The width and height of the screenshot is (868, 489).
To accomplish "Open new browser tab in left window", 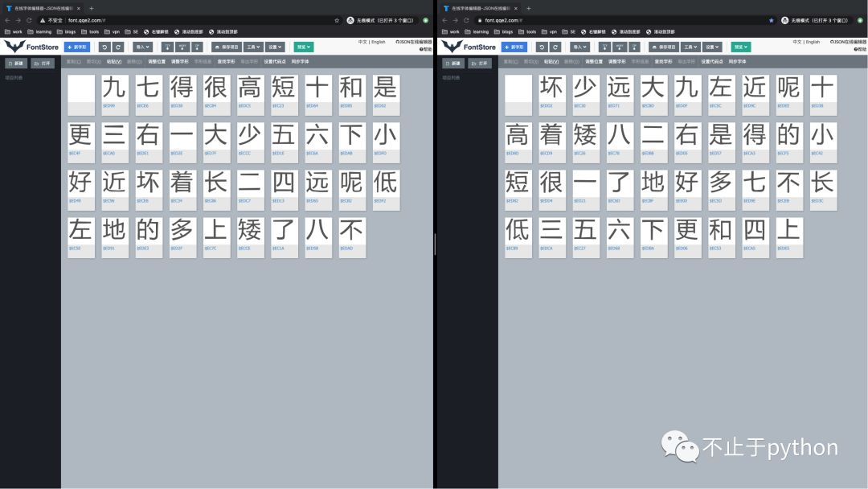I will [91, 8].
